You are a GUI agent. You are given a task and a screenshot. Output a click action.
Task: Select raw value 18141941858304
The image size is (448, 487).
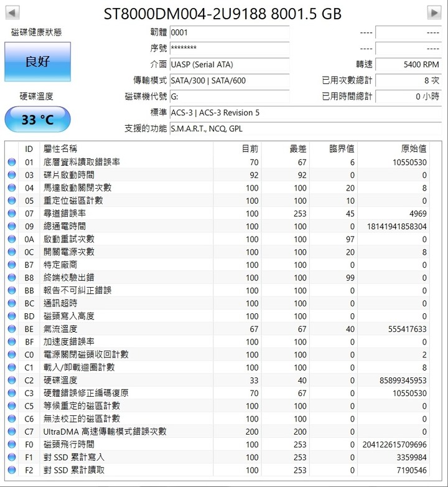pyautogui.click(x=397, y=227)
